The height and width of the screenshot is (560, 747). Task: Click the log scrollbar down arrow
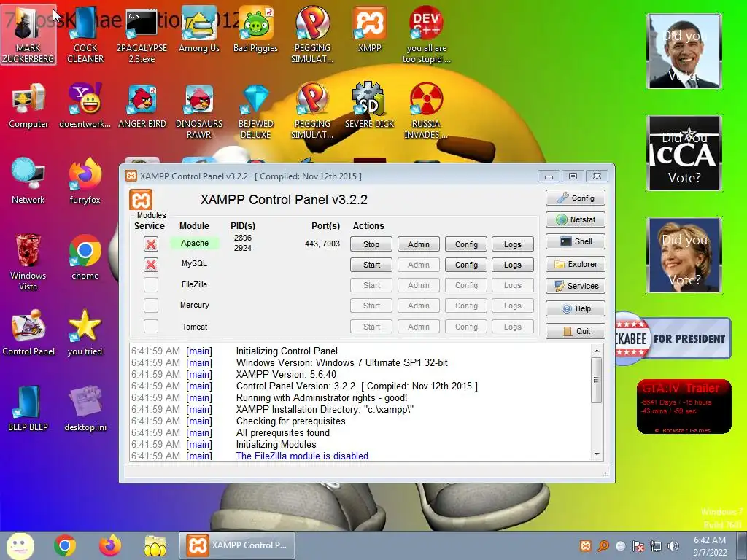(x=597, y=454)
